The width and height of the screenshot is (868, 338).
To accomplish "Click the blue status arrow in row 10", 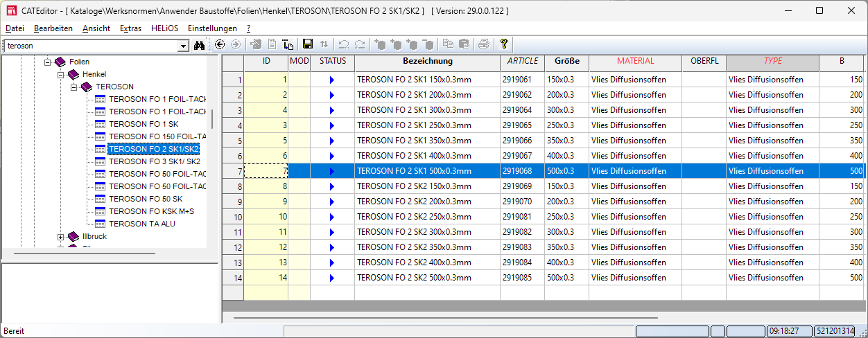I will click(x=332, y=217).
